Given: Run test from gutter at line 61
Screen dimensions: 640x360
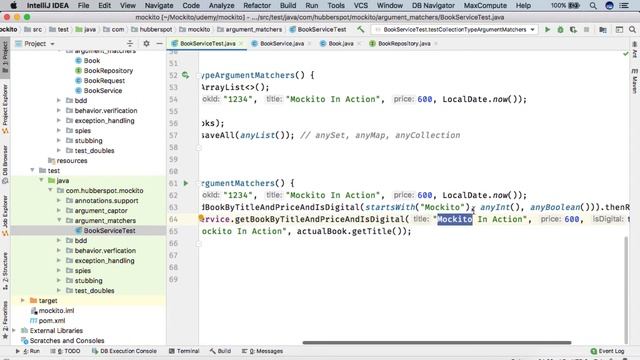Looking at the screenshot, I should pos(186,183).
